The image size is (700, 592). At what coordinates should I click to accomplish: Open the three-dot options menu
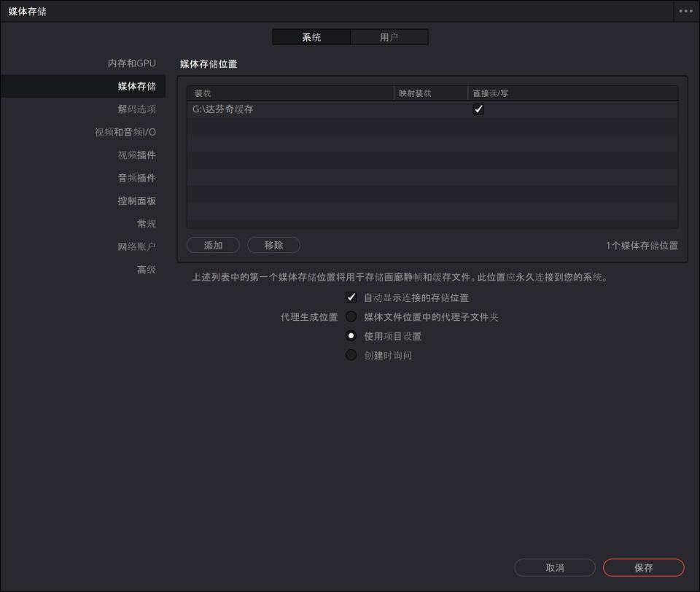[x=685, y=11]
